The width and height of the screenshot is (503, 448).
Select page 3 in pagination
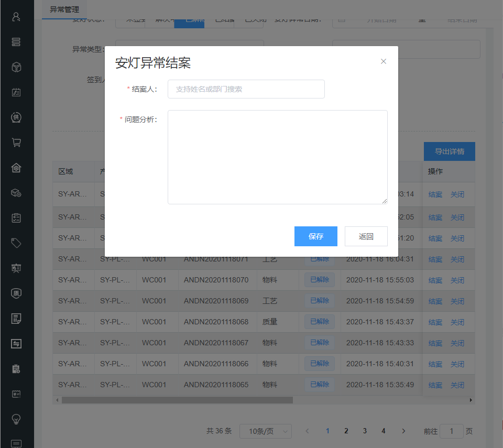(365, 431)
